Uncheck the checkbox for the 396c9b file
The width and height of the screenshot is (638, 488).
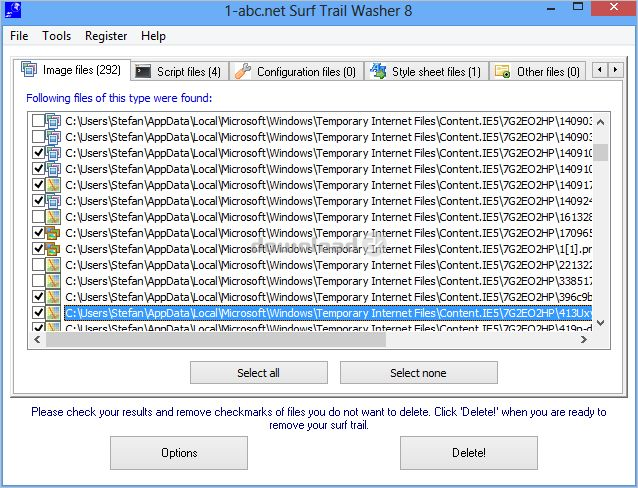(x=38, y=297)
